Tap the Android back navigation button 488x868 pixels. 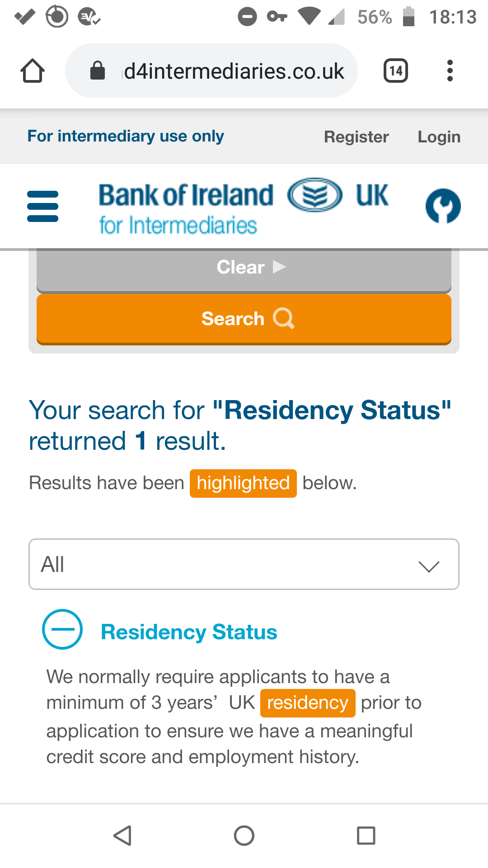[x=122, y=835]
